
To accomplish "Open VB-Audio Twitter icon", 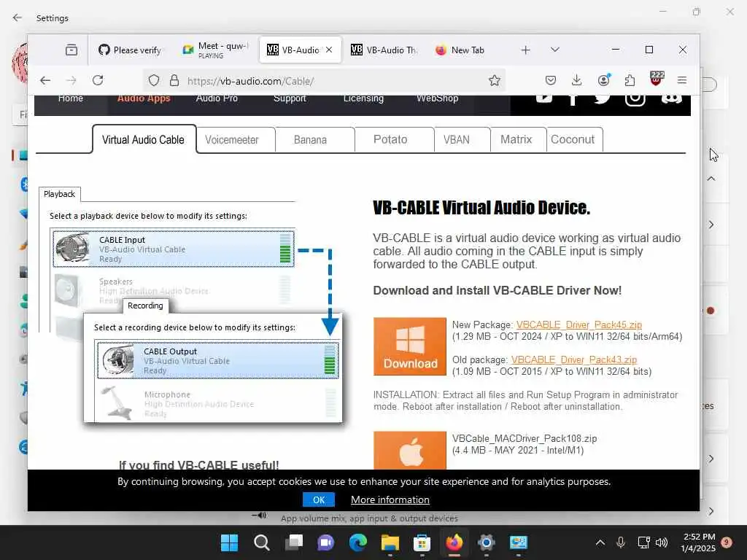I will point(603,98).
